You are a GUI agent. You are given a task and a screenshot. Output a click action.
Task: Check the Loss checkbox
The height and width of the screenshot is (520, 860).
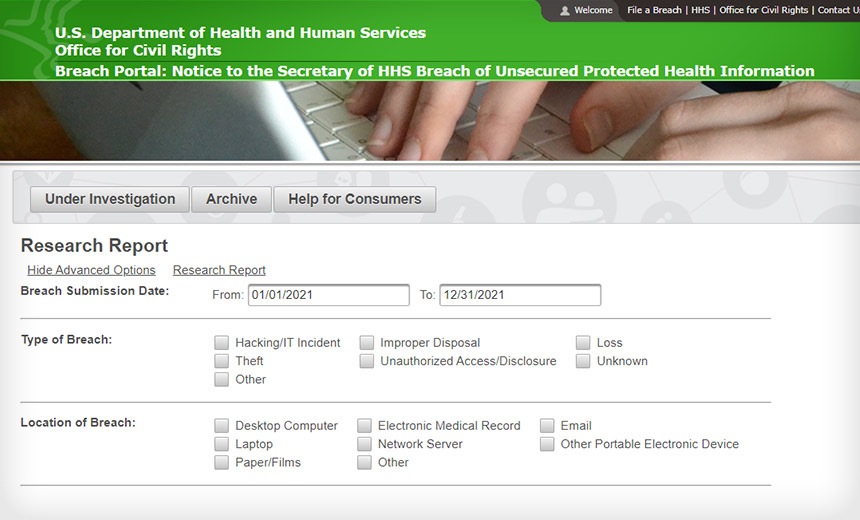click(583, 343)
